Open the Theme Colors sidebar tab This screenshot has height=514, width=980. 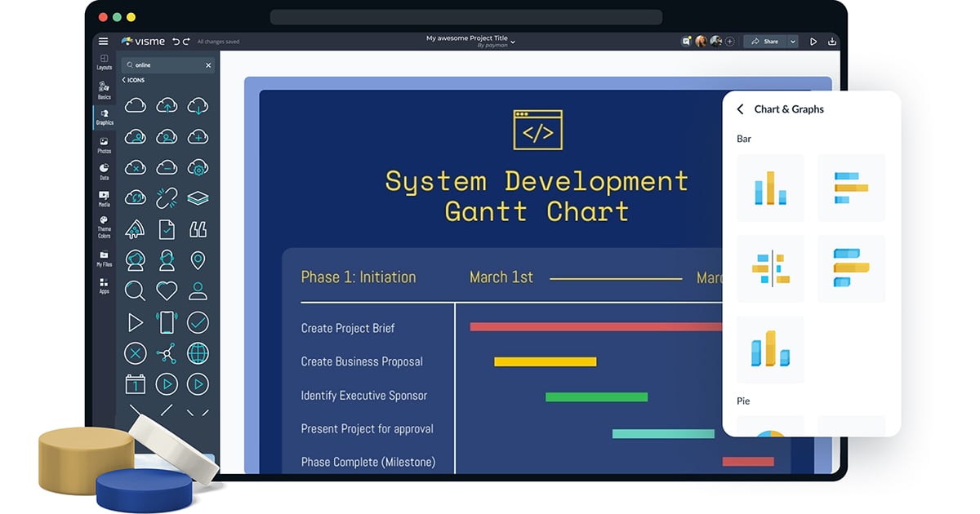tap(105, 227)
